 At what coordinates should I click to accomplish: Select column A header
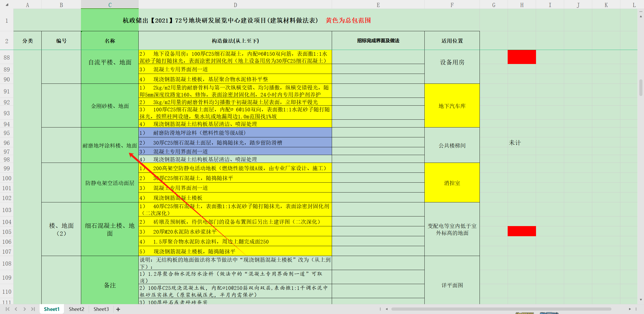[27, 5]
